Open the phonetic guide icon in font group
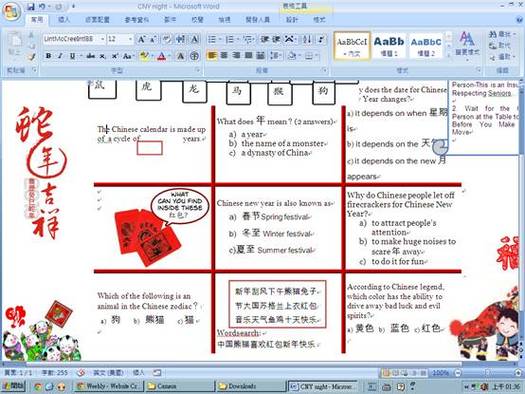This screenshot has height=394, width=525. [x=180, y=40]
